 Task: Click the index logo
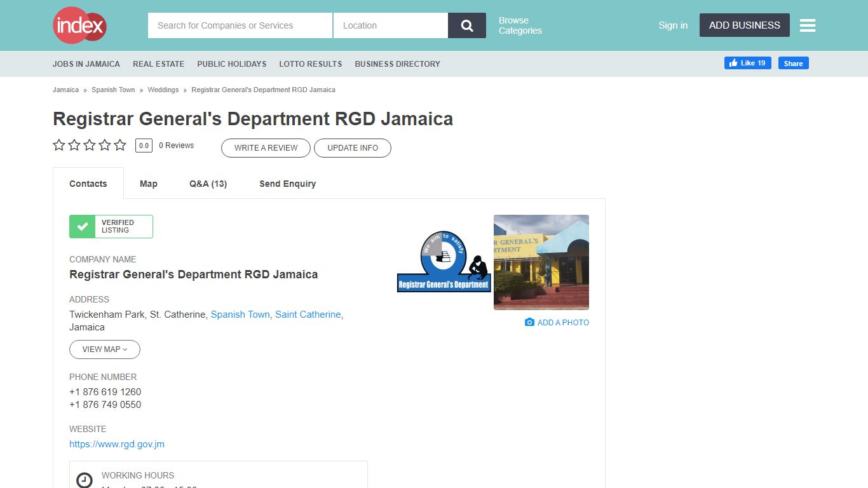click(79, 25)
